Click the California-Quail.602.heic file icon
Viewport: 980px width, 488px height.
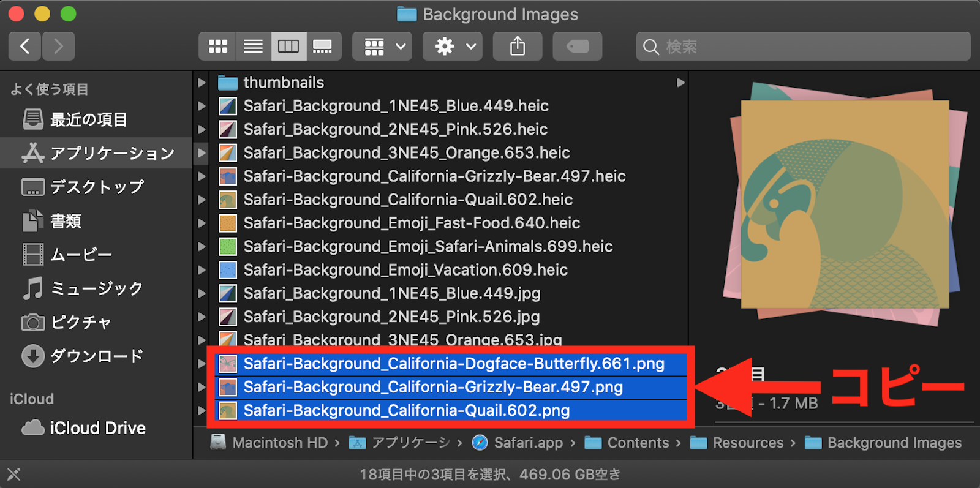[x=228, y=200]
